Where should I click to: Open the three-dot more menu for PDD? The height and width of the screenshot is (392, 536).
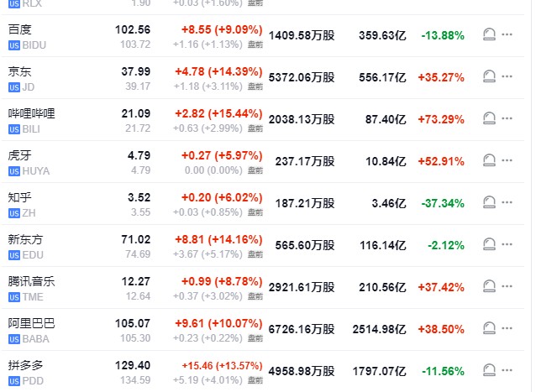point(507,369)
